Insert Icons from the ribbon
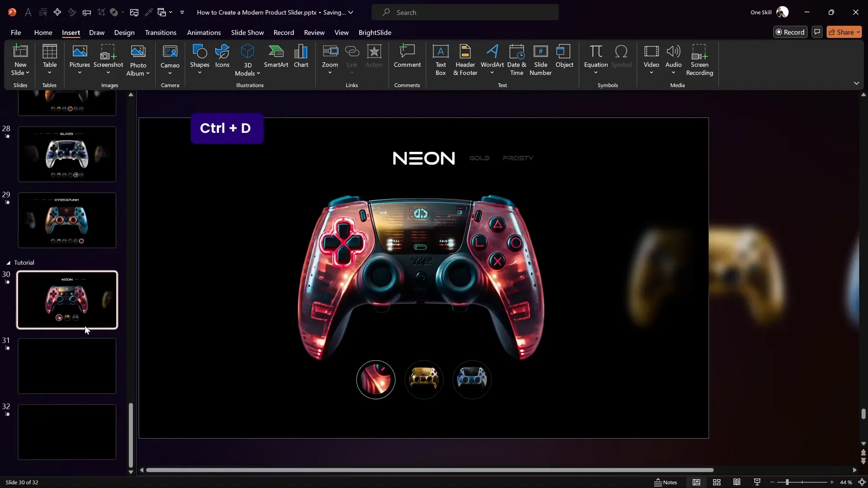The image size is (868, 488). click(222, 56)
